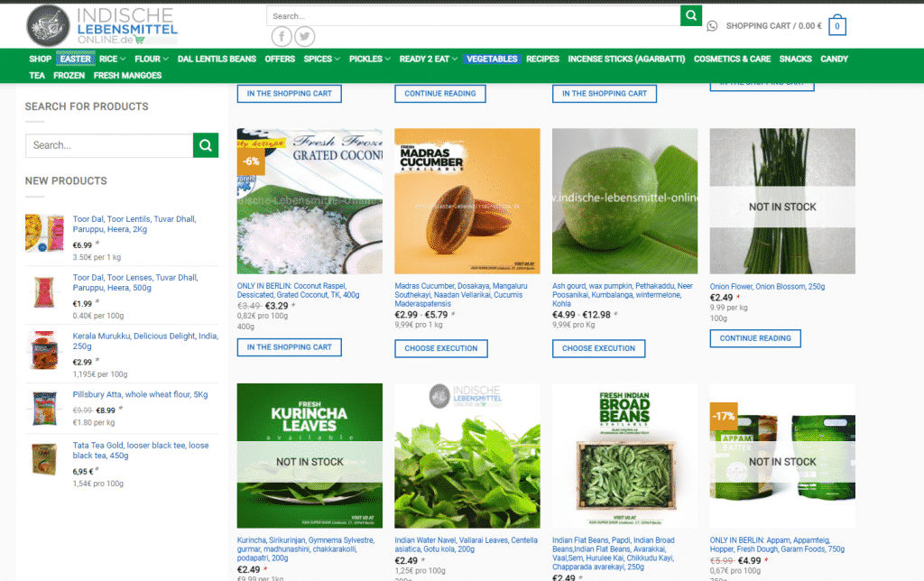This screenshot has width=924, height=581.
Task: Open Tata Tea Gold product link
Action: pyautogui.click(x=140, y=450)
